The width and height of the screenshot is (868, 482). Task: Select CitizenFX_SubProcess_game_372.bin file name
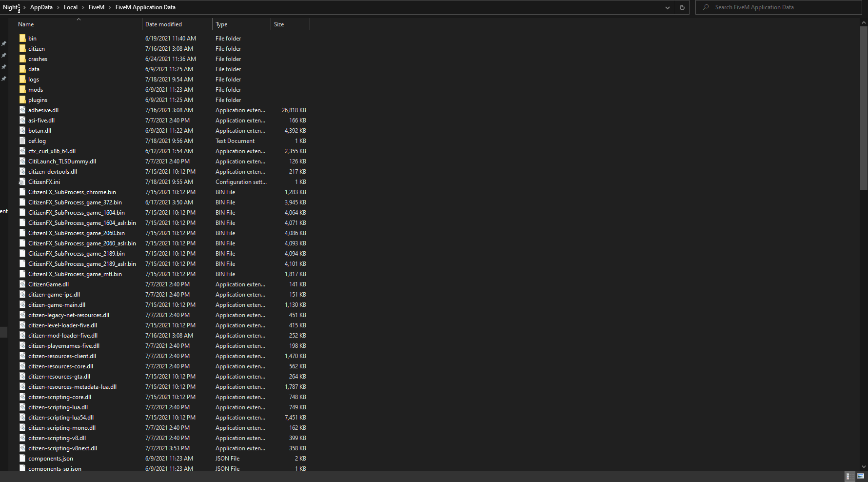pos(75,202)
